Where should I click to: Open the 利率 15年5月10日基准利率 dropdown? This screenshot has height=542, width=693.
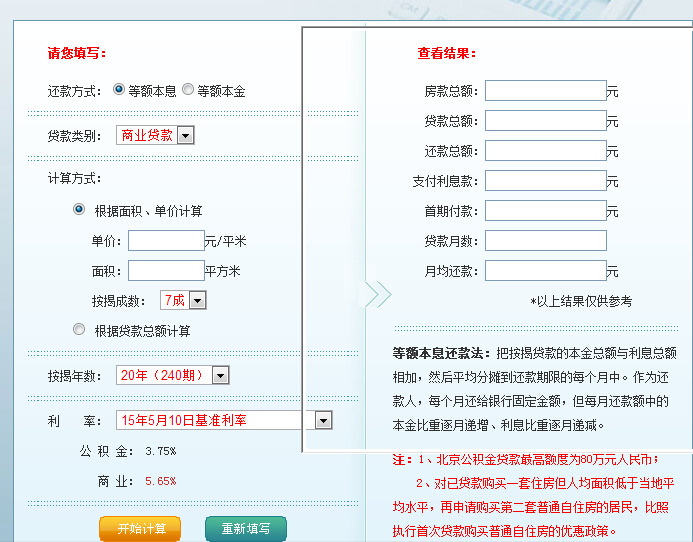tap(224, 420)
